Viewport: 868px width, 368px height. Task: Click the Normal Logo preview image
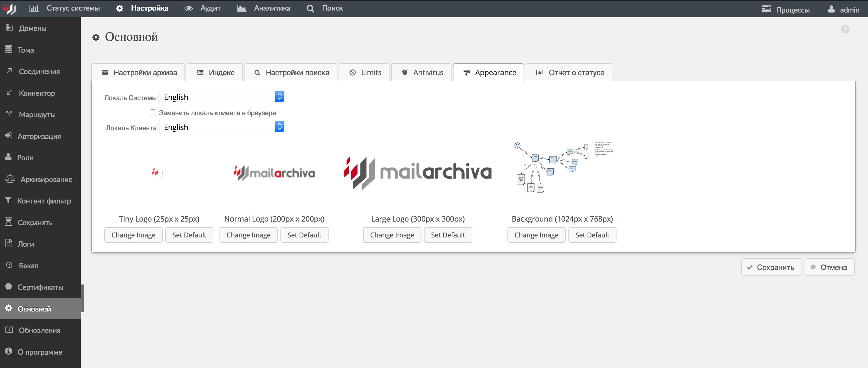pyautogui.click(x=274, y=173)
